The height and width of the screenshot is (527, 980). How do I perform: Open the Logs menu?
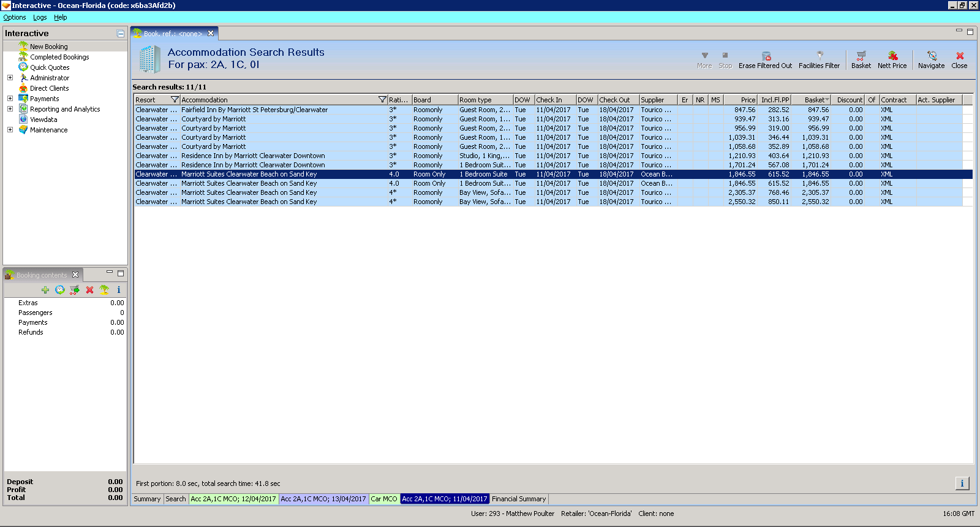[x=40, y=17]
